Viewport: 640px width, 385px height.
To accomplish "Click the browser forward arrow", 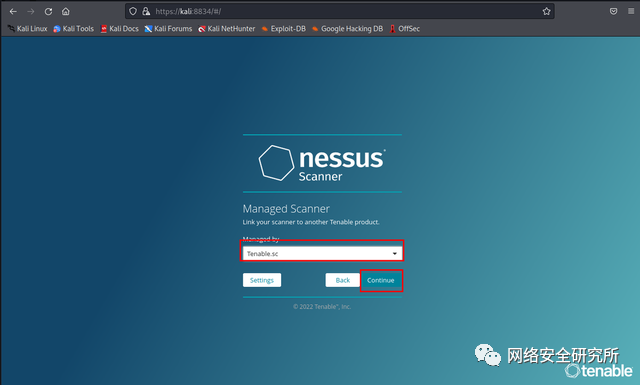I will 31,11.
